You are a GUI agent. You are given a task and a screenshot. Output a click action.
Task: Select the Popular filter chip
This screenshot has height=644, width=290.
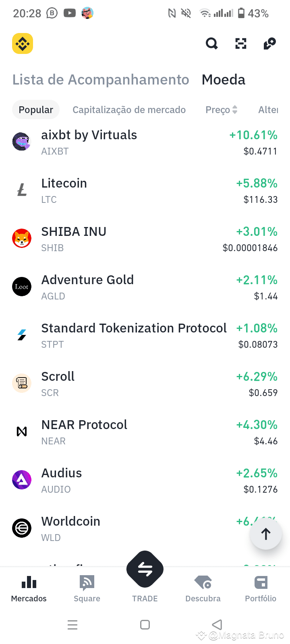click(x=36, y=109)
